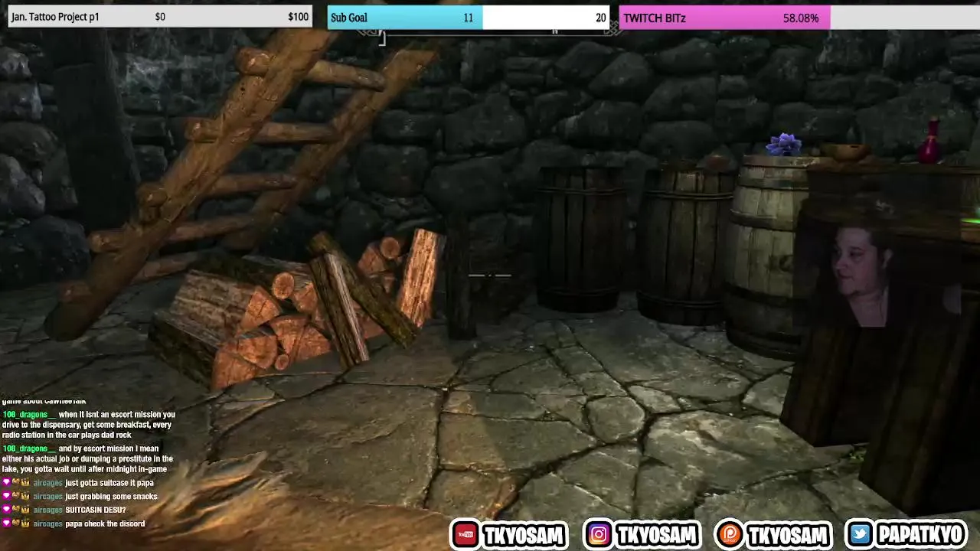Click the chat message 'papa check the discord'
This screenshot has width=980, height=551.
point(105,523)
